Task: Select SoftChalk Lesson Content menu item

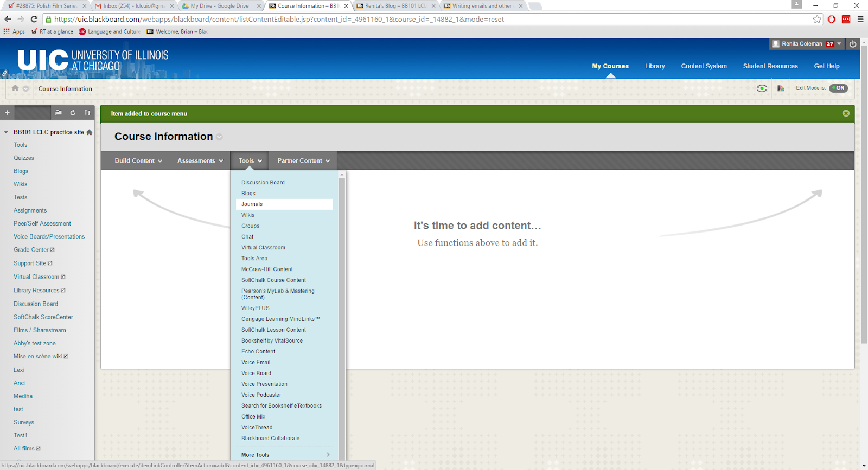Action: click(x=273, y=330)
